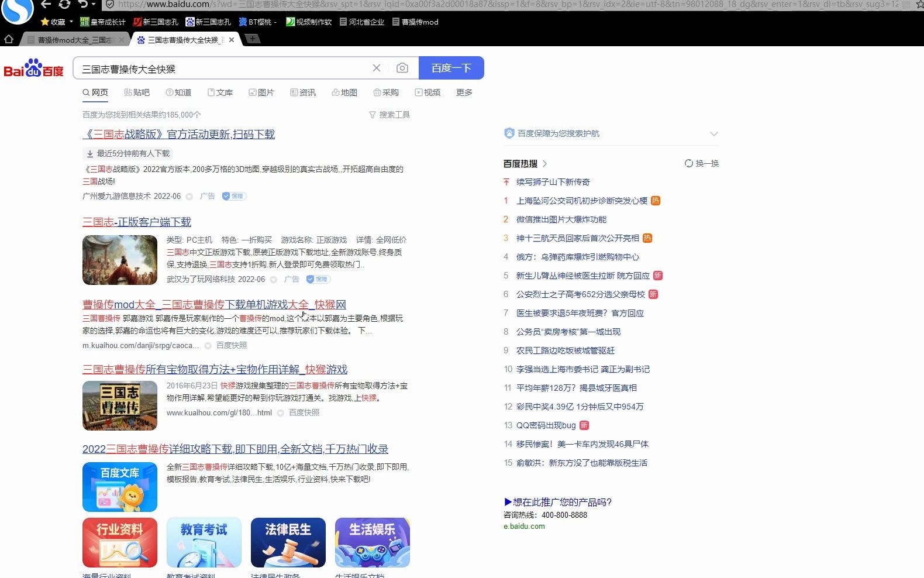Open the 更多 more categories menu
Screen dimensions: 924x578
point(464,92)
